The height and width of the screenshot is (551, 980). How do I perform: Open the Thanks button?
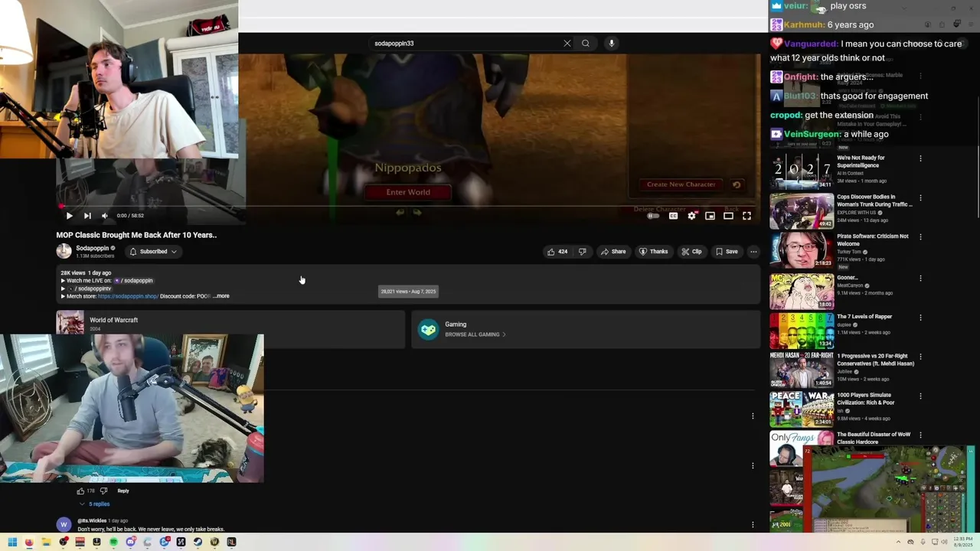(x=653, y=252)
